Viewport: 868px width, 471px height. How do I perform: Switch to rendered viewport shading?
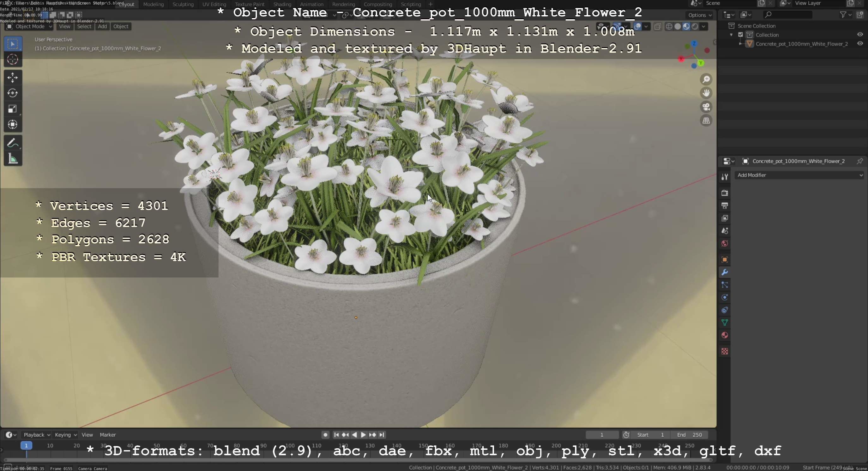[x=695, y=27]
